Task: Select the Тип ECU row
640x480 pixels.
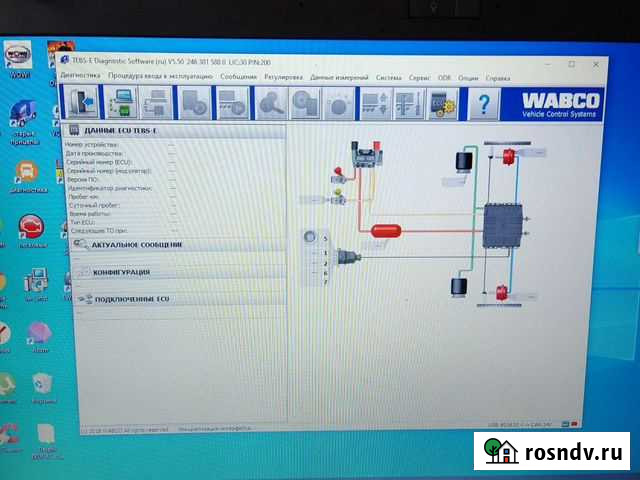Action: (x=125, y=222)
